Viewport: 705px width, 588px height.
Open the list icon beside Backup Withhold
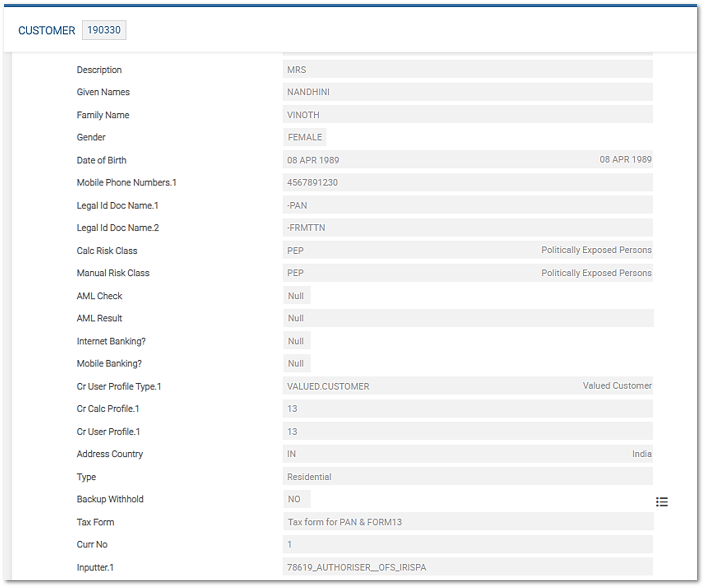662,502
